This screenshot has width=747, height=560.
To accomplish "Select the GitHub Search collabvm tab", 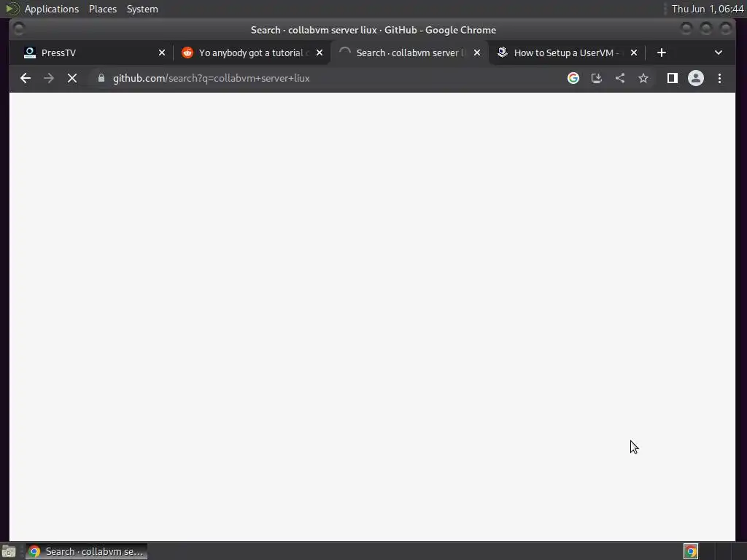I will coord(410,52).
